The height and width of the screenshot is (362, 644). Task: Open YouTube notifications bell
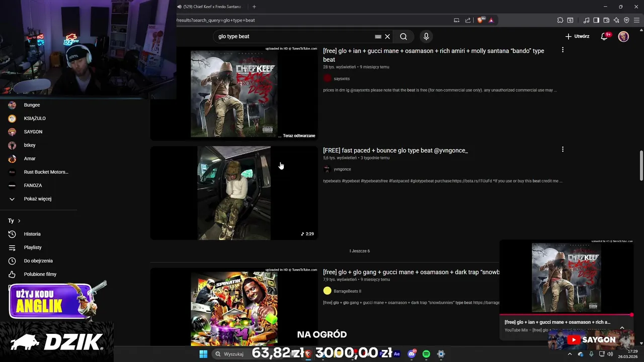[x=605, y=36]
